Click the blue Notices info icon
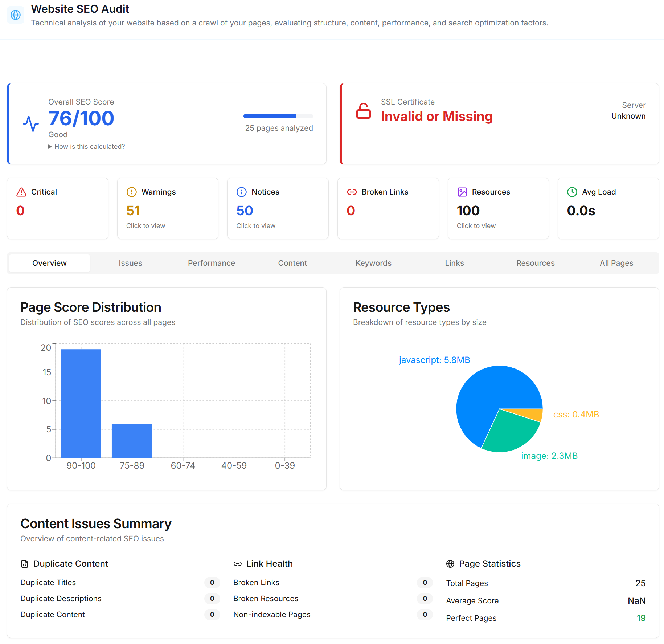 coord(242,192)
